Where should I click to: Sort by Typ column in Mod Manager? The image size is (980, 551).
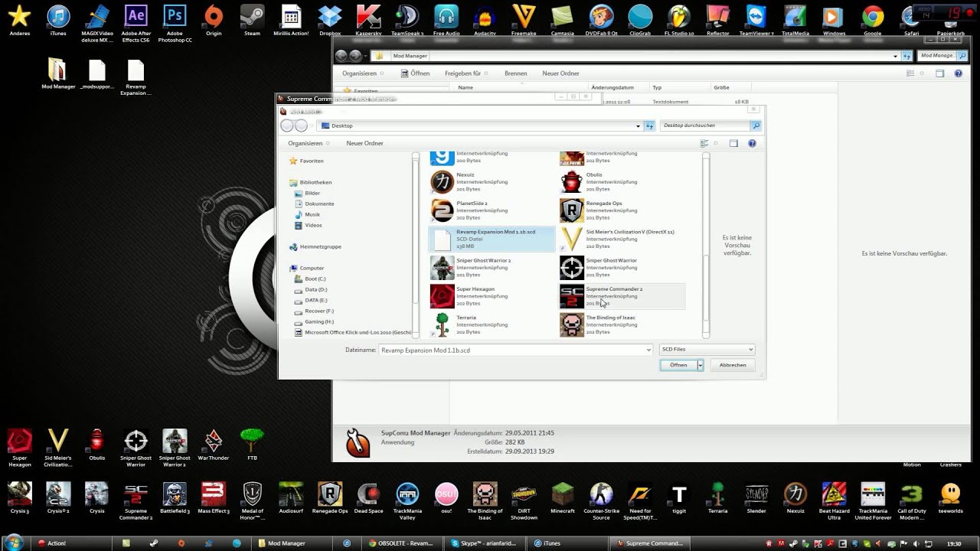[x=680, y=87]
